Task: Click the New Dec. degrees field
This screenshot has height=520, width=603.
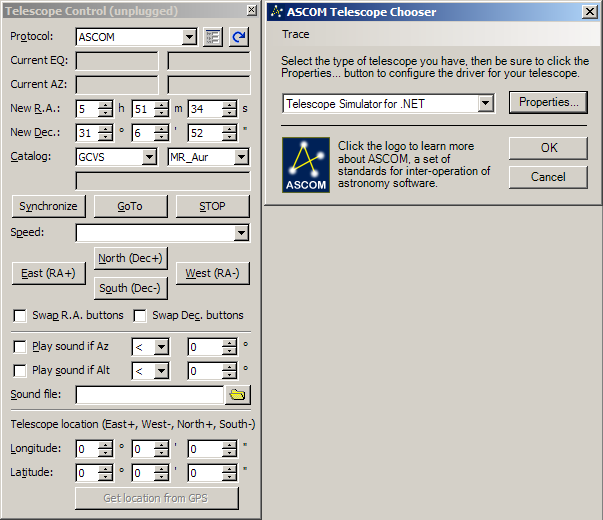Action: click(88, 133)
